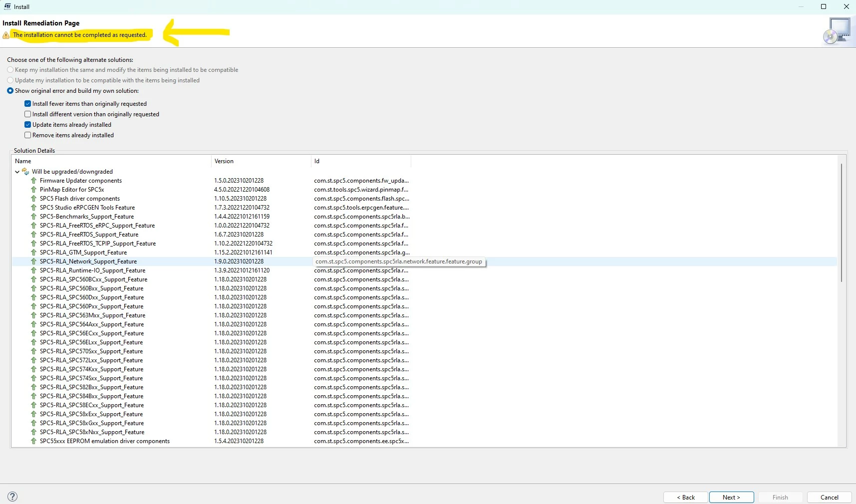Close the Install window
Viewport: 856px width, 504px height.
point(846,6)
